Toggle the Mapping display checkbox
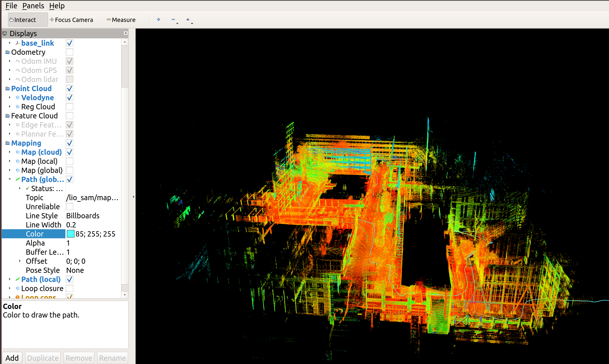 click(x=69, y=143)
